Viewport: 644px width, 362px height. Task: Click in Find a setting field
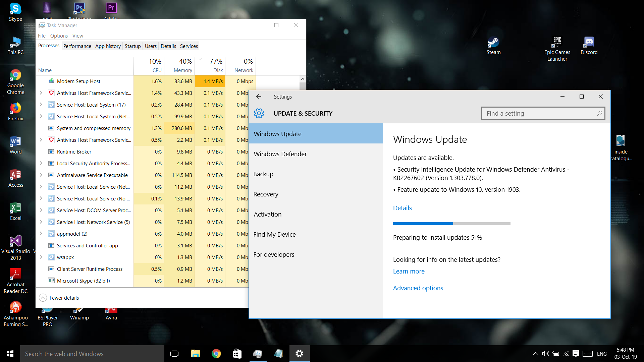click(x=543, y=113)
